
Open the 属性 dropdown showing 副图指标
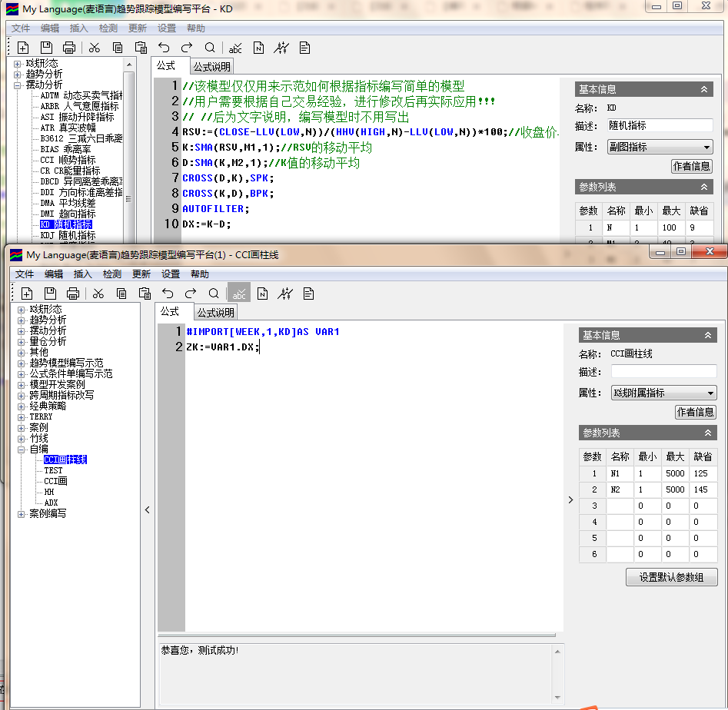pos(660,147)
